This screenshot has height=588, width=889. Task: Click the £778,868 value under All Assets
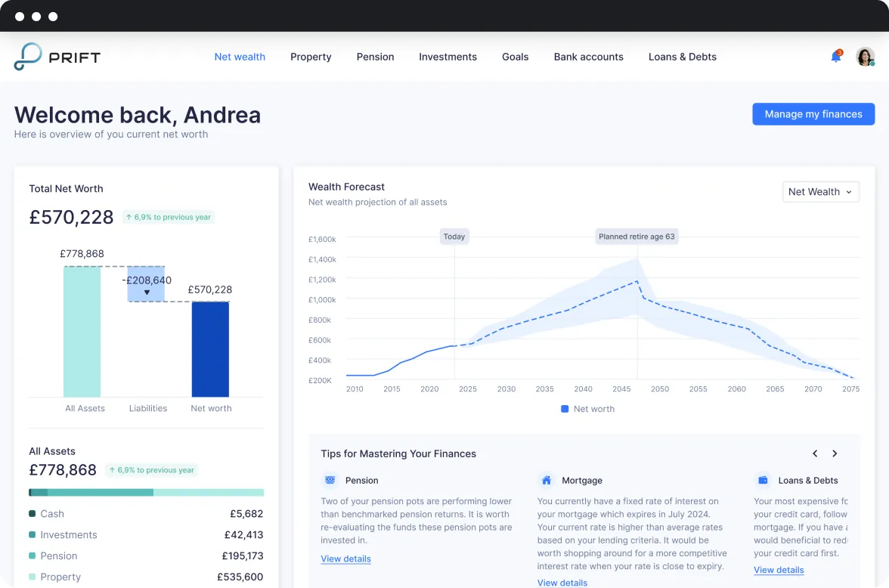[x=63, y=470]
